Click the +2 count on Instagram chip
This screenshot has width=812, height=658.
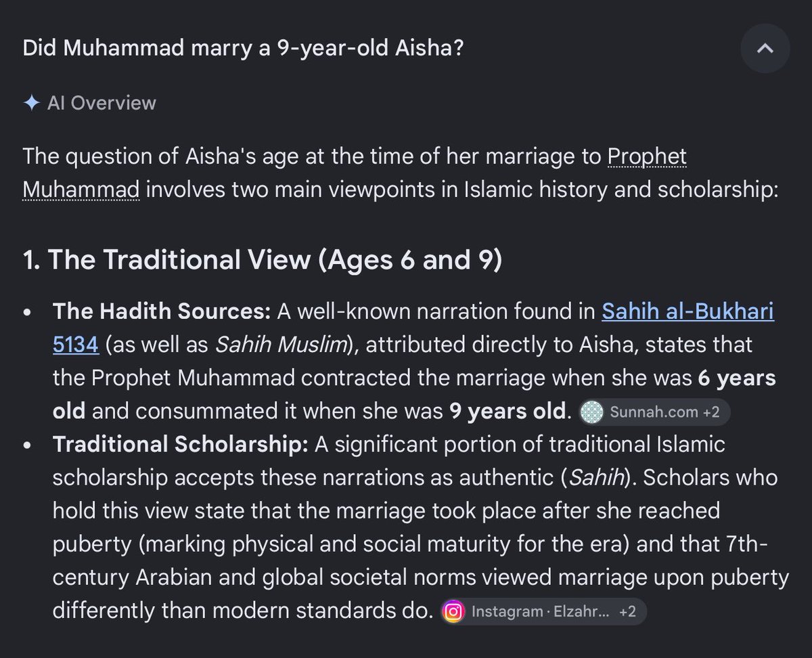click(627, 612)
